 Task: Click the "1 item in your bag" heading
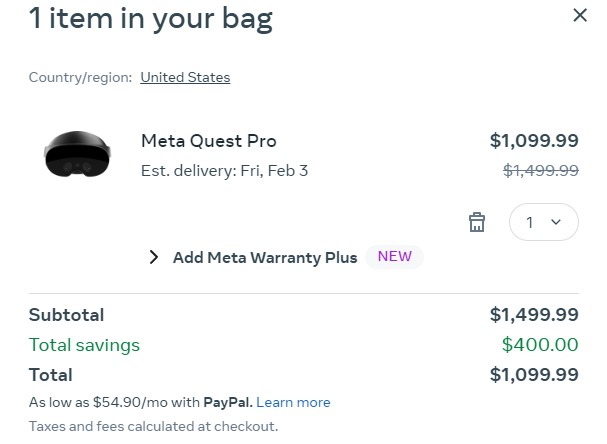click(150, 18)
